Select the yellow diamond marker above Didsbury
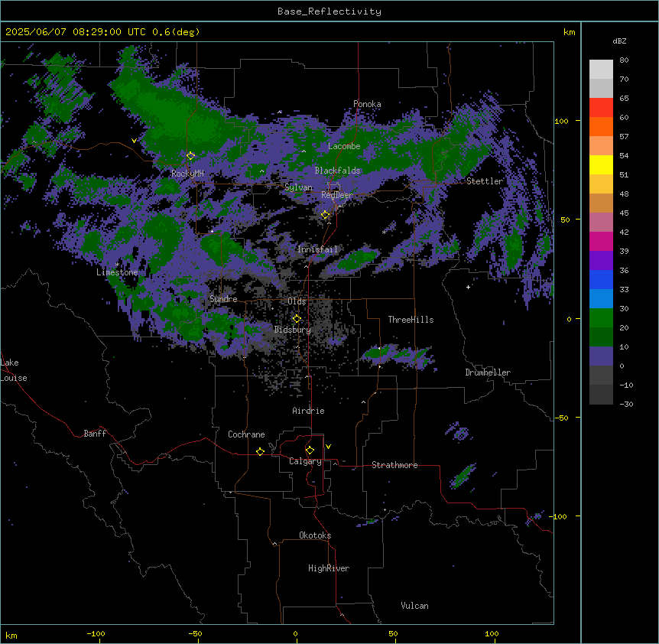The width and height of the screenshot is (659, 644). click(297, 319)
